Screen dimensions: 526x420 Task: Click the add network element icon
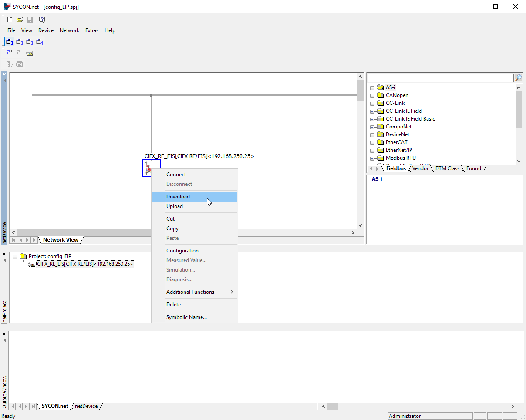point(10,53)
